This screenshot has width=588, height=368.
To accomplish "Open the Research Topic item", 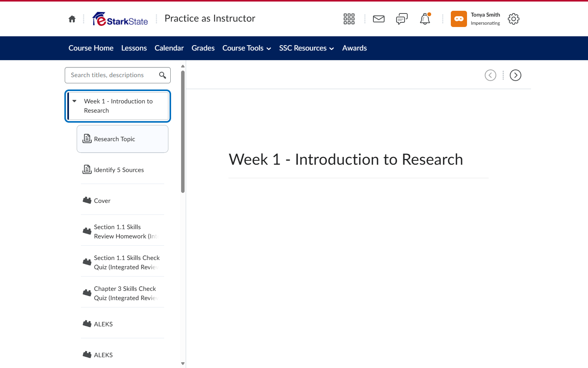I will pos(123,139).
